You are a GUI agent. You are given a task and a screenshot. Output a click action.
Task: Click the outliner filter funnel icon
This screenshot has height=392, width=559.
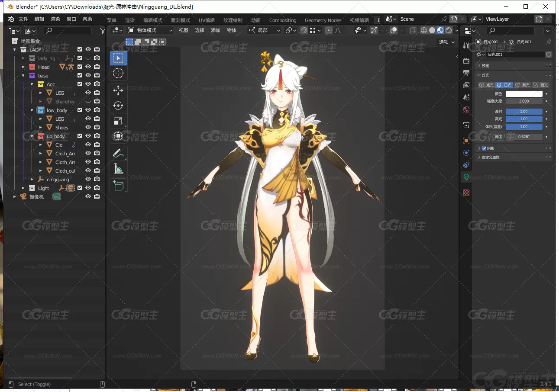pyautogui.click(x=103, y=31)
